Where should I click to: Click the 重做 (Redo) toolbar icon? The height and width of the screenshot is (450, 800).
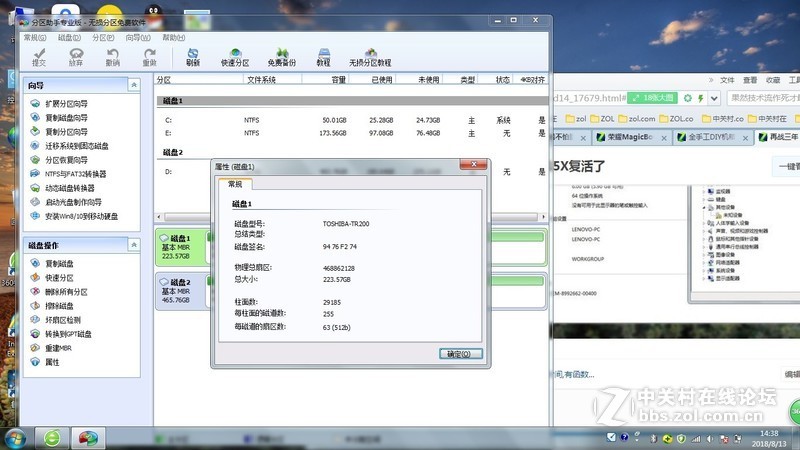pyautogui.click(x=149, y=57)
